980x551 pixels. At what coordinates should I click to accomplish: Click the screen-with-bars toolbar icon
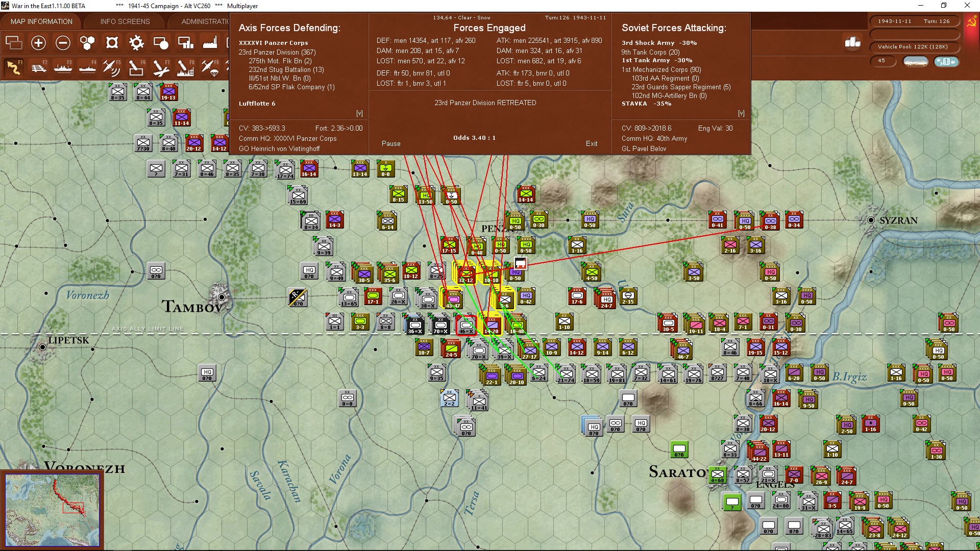(x=185, y=43)
